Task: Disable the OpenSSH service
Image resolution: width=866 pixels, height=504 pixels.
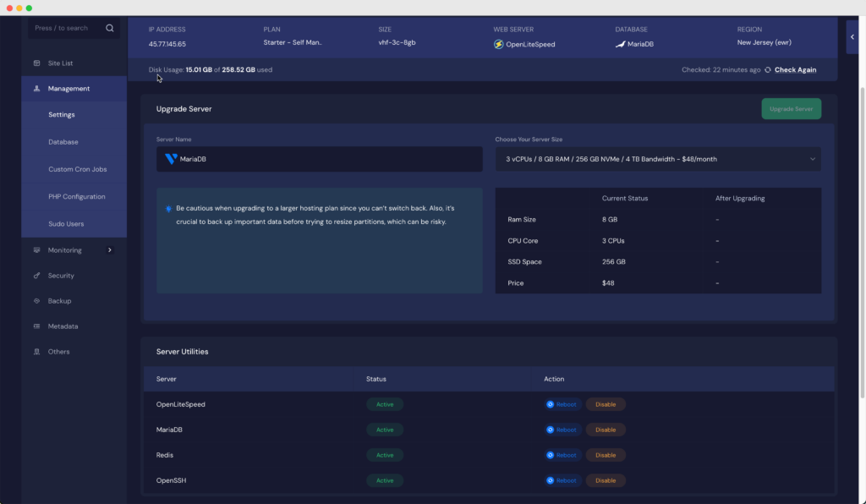Action: [606, 480]
